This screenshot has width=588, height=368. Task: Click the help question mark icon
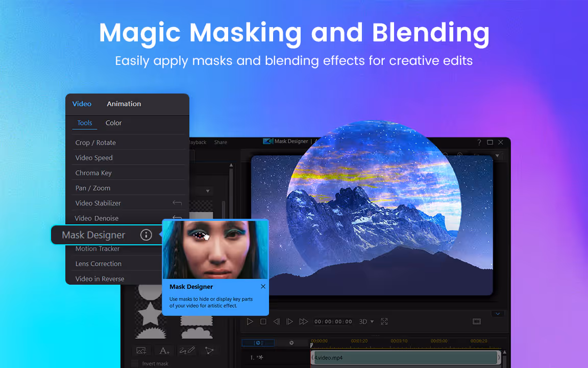pos(479,142)
